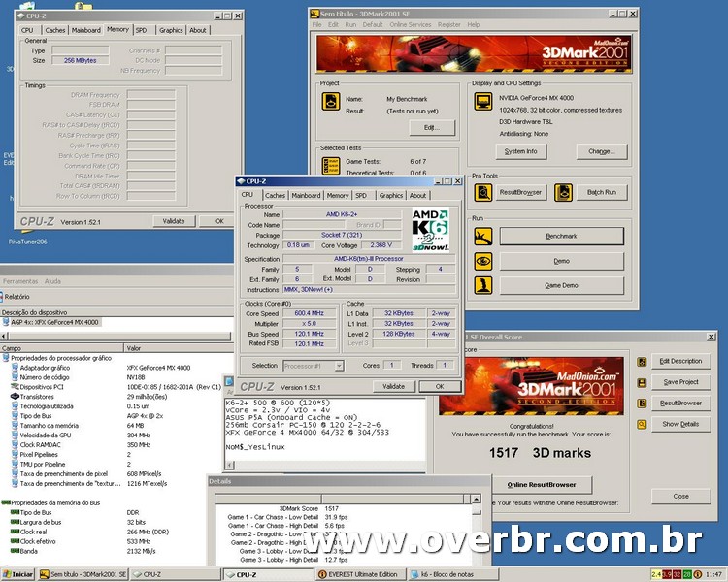Image resolution: width=728 pixels, height=582 pixels.
Task: Click the eye icon beside Demo
Action: pos(482,261)
